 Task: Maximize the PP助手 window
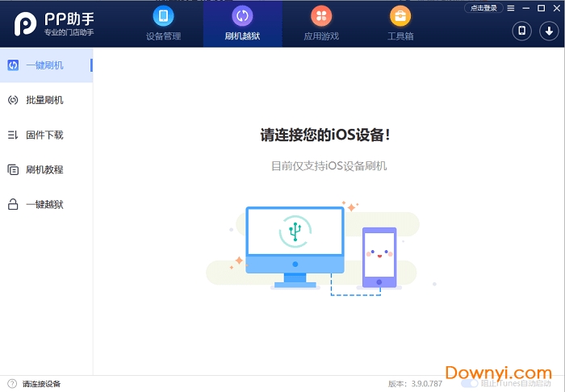[x=541, y=8]
